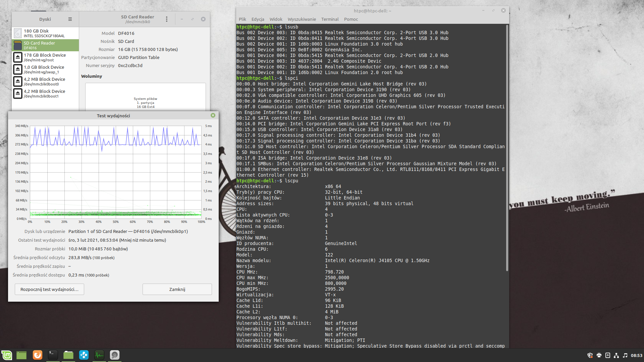Click the lscpu command line in terminal

pyautogui.click(x=267, y=181)
